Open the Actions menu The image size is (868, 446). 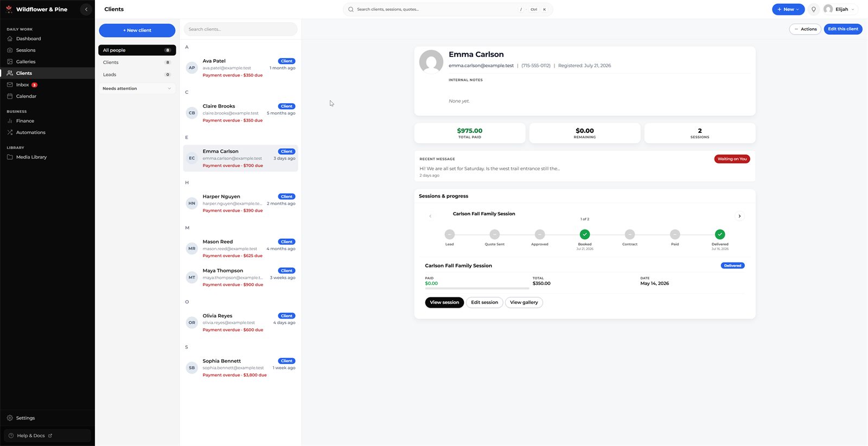click(x=805, y=29)
